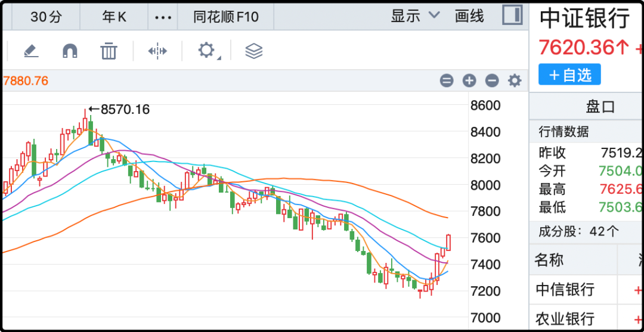Open drawing settings gear in toolbar
644x332 pixels.
[207, 51]
